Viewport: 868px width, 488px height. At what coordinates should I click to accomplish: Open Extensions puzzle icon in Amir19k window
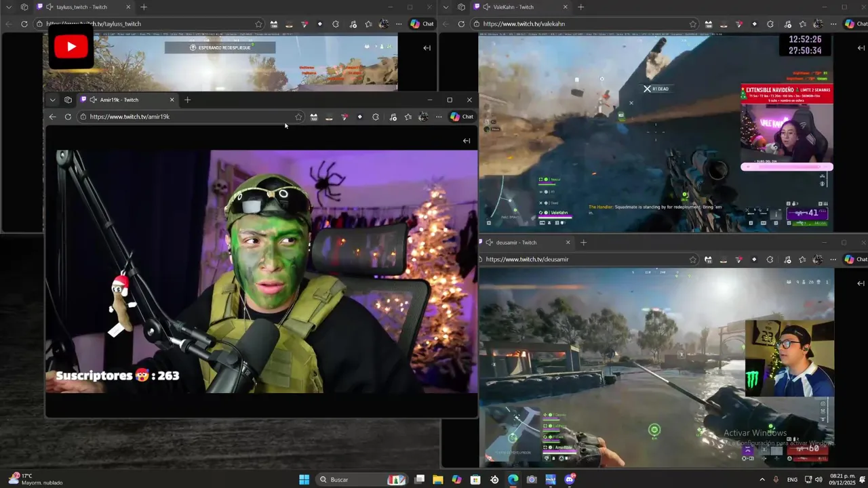(x=376, y=117)
